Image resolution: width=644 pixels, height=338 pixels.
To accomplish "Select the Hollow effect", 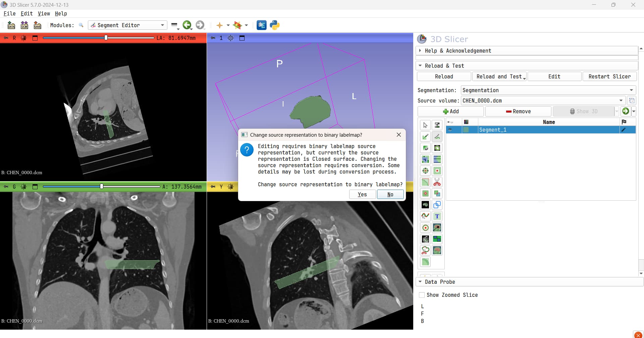I will click(x=437, y=171).
